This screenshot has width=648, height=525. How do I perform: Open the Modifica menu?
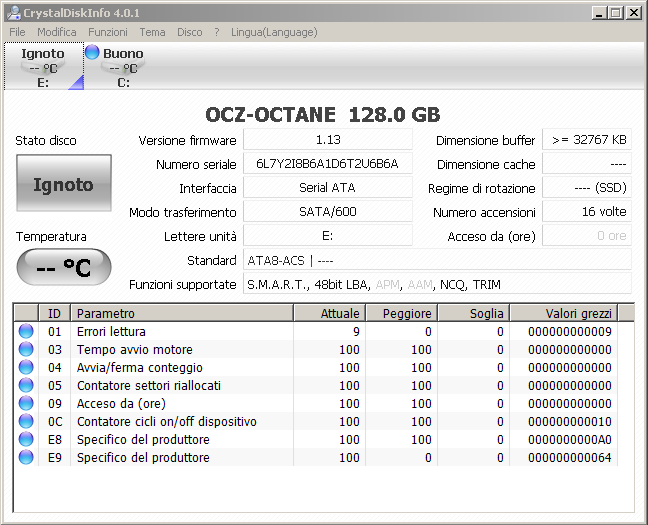click(57, 32)
